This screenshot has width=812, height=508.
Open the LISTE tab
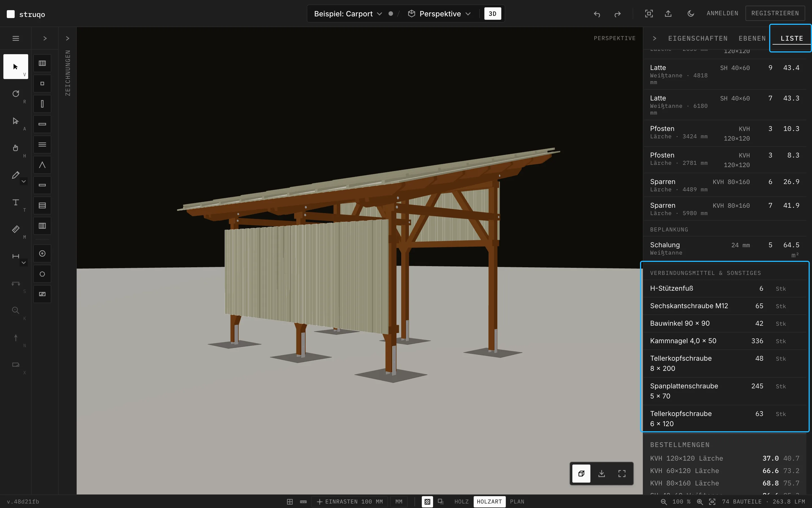click(x=792, y=38)
